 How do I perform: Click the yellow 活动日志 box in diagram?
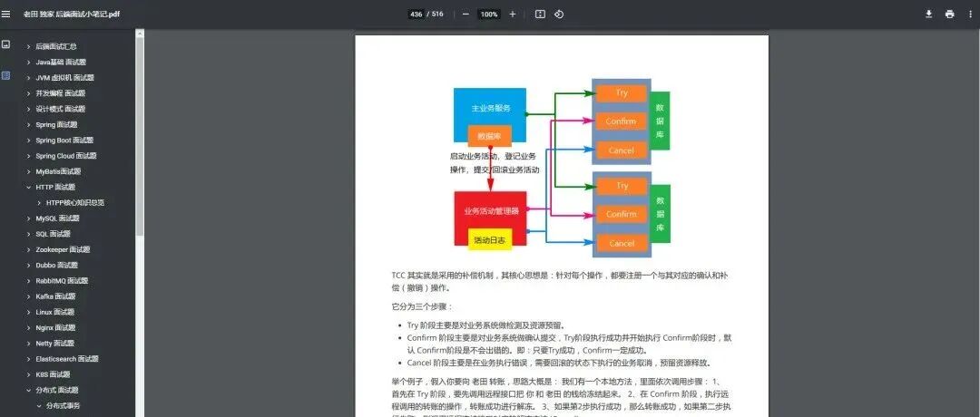490,239
